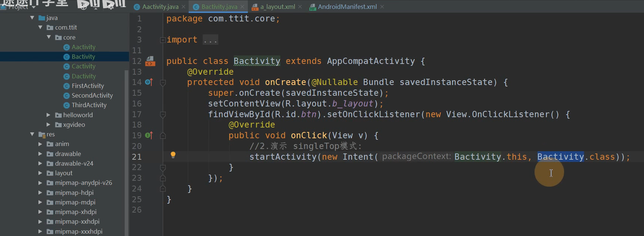Collapse the onClick method fold on line 19
The width and height of the screenshot is (644, 236).
(163, 135)
